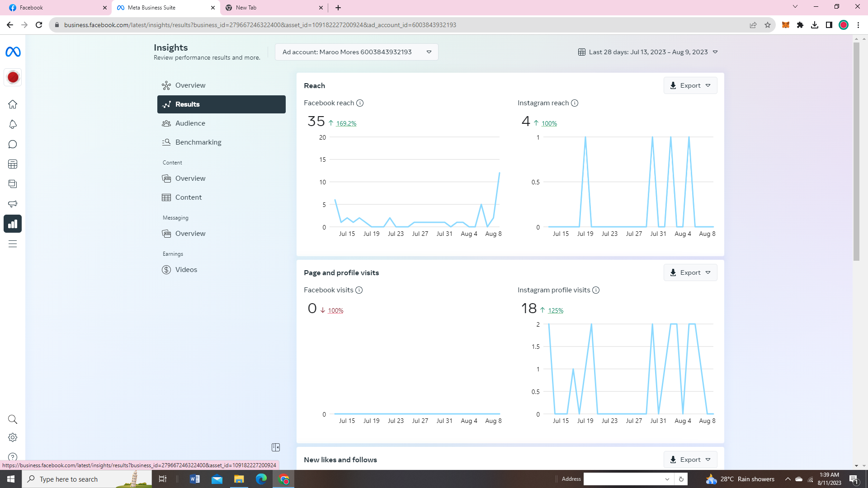The image size is (868, 488).
Task: Open Ads megaphone icon
Action: click(x=13, y=204)
